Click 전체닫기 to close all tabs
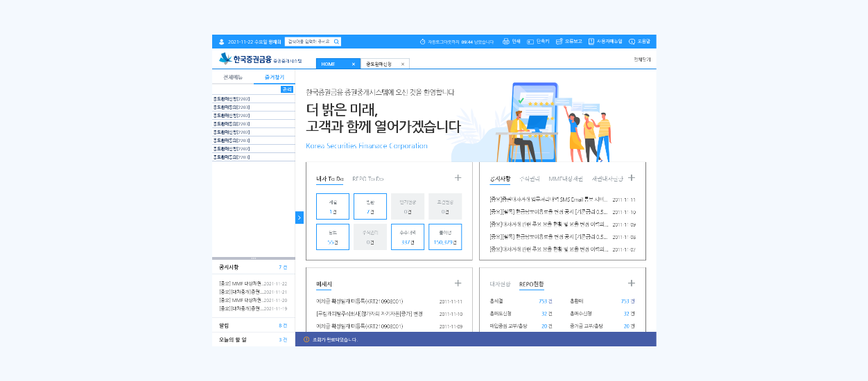The height and width of the screenshot is (381, 868). click(x=643, y=60)
